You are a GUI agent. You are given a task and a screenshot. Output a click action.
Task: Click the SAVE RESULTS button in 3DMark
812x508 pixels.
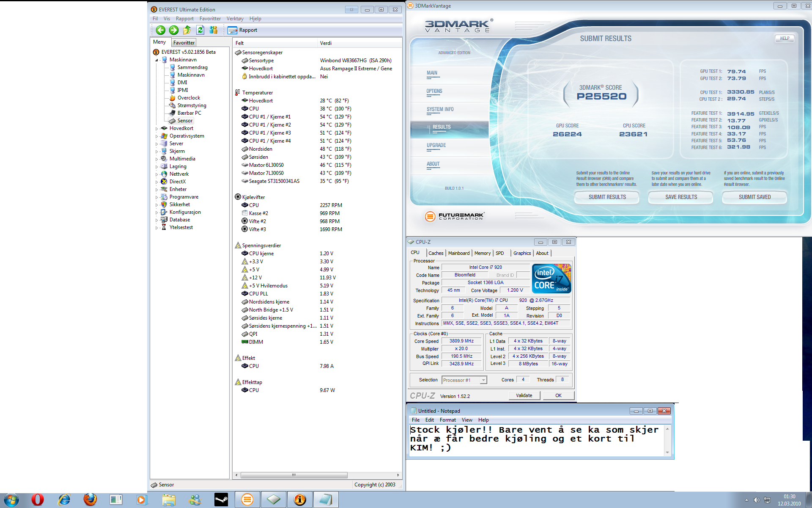681,197
